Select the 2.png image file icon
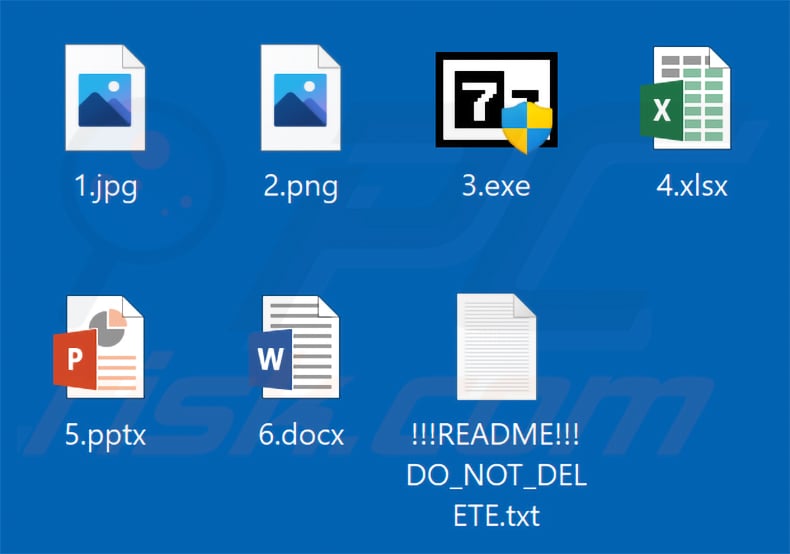The width and height of the screenshot is (790, 554). pos(300,98)
